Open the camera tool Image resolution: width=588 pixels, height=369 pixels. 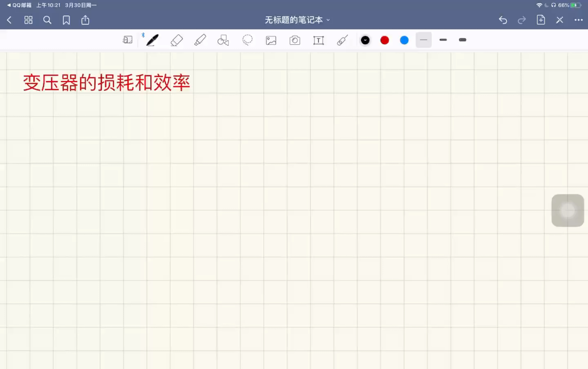(295, 40)
